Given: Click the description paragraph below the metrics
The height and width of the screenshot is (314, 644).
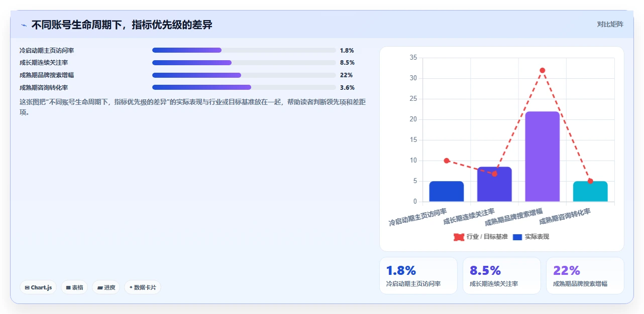Looking at the screenshot, I should tap(192, 107).
